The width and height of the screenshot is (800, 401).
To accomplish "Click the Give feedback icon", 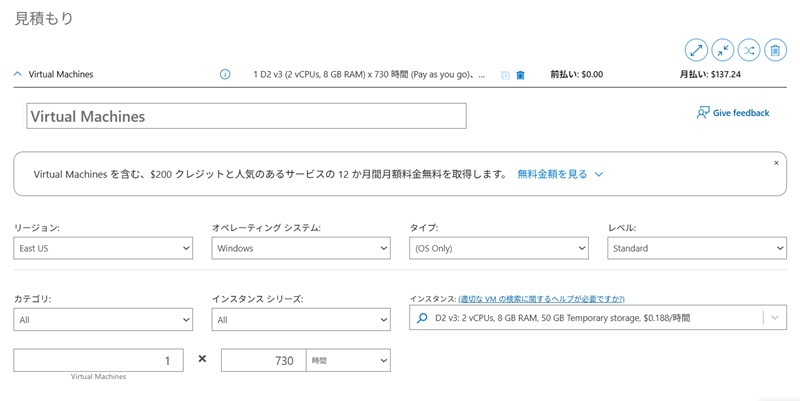I will (x=703, y=113).
